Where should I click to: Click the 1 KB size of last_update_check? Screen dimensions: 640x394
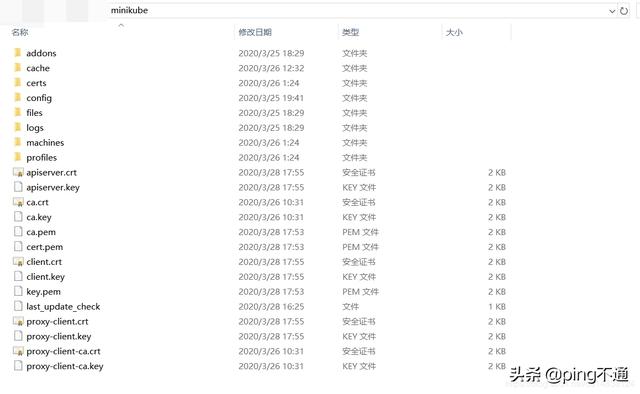[x=497, y=307]
